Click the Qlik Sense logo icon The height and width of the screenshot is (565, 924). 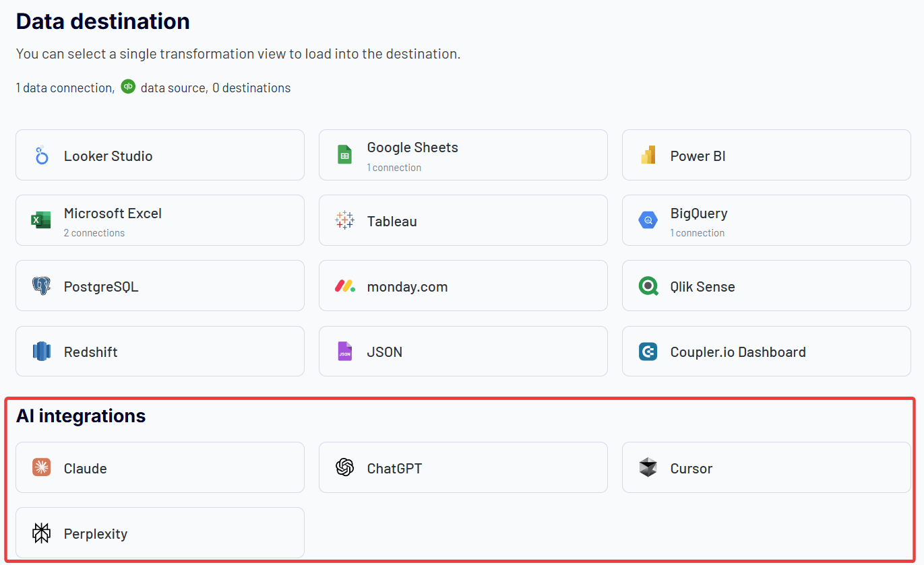click(648, 286)
